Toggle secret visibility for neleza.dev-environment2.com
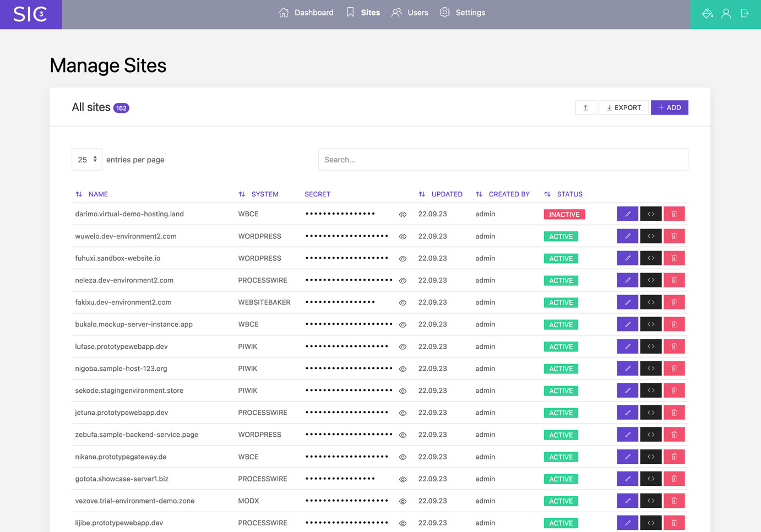 click(403, 281)
